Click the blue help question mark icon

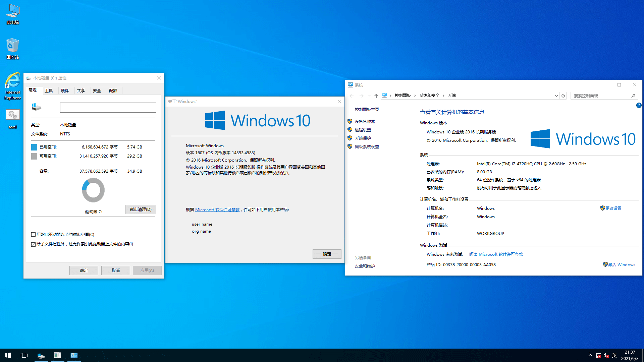(639, 105)
